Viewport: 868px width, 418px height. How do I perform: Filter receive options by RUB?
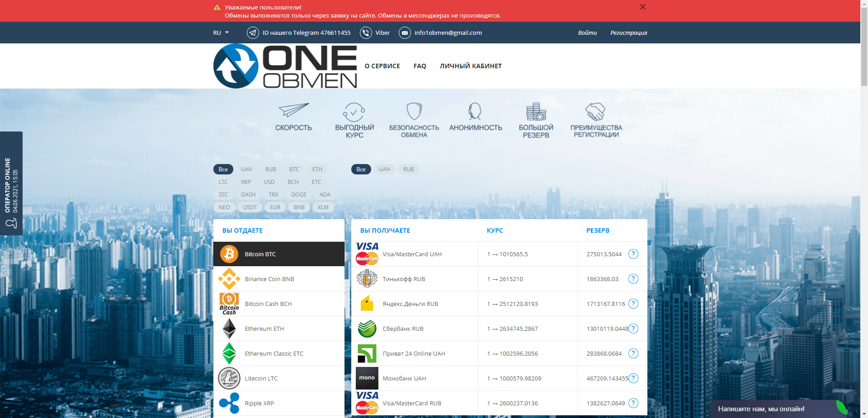pos(408,169)
